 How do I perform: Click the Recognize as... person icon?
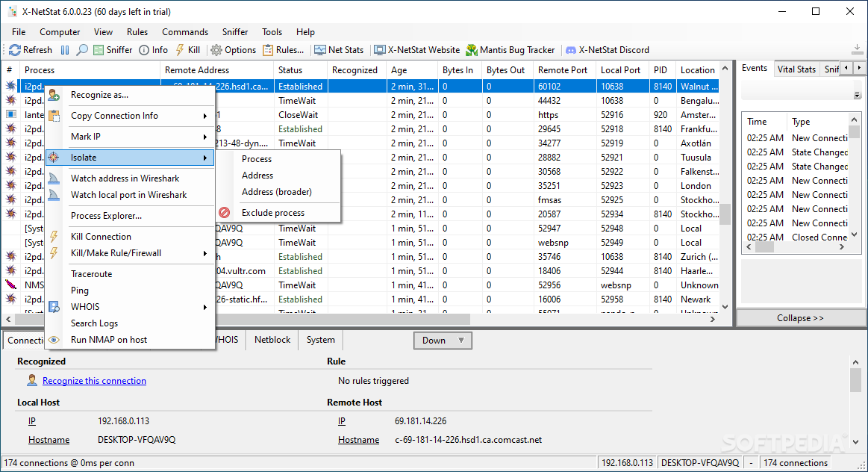(x=54, y=96)
